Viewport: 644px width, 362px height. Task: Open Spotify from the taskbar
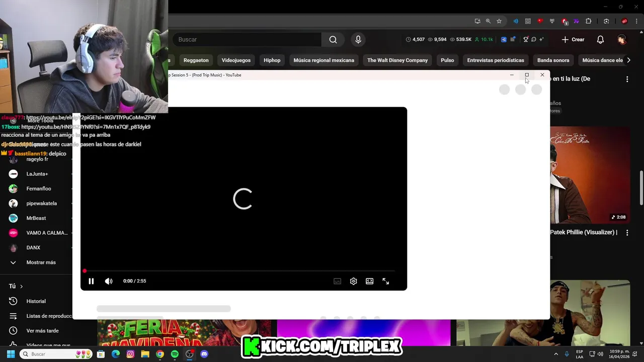point(175,354)
